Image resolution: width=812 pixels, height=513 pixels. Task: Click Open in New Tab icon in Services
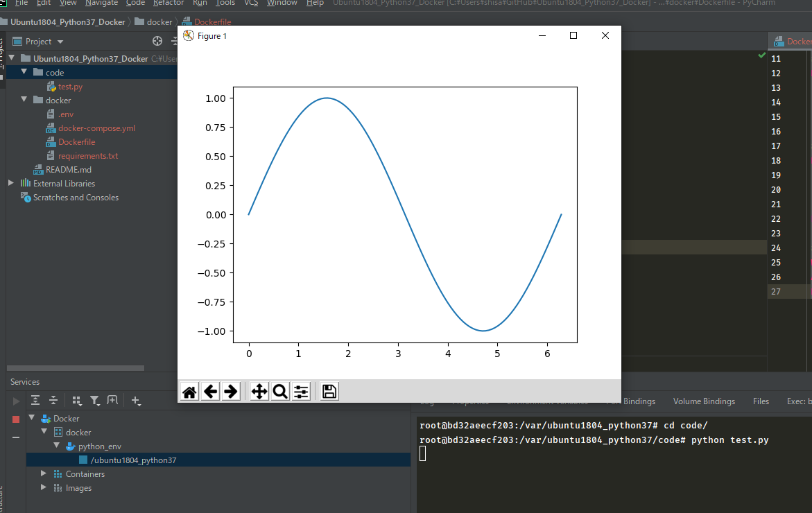[112, 400]
